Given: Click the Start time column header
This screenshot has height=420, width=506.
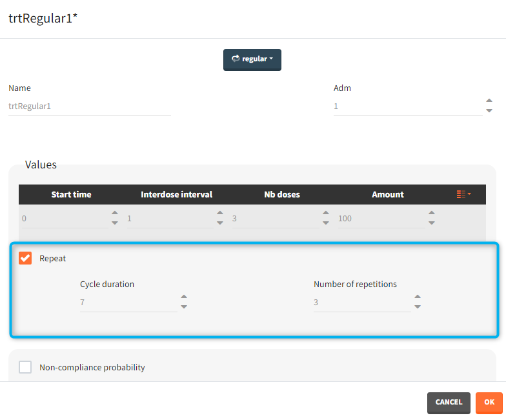Looking at the screenshot, I should click(x=71, y=194).
